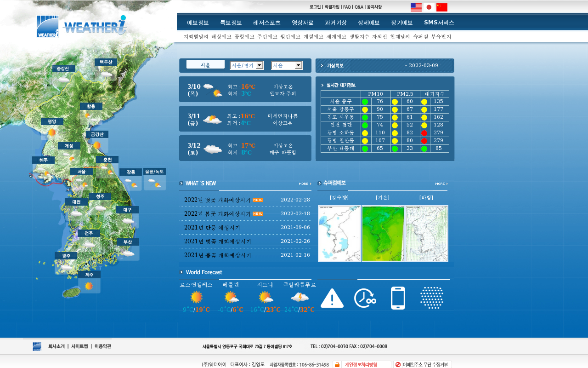Select the 해상예보 submenu item
The width and height of the screenshot is (588, 368).
coord(221,36)
